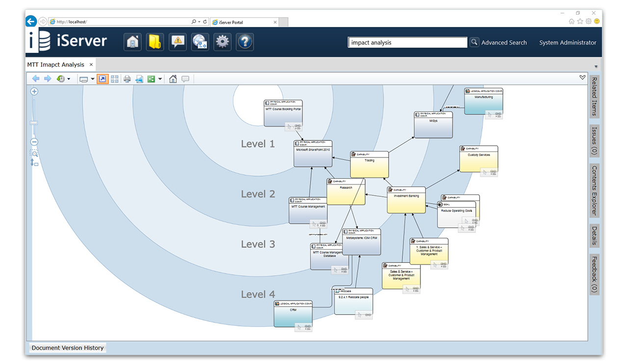Click the blue help question mark icon

tap(244, 42)
